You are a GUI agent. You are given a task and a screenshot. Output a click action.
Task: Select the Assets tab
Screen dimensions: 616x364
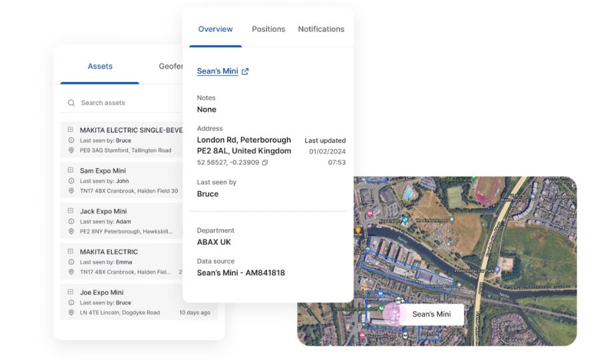click(100, 67)
